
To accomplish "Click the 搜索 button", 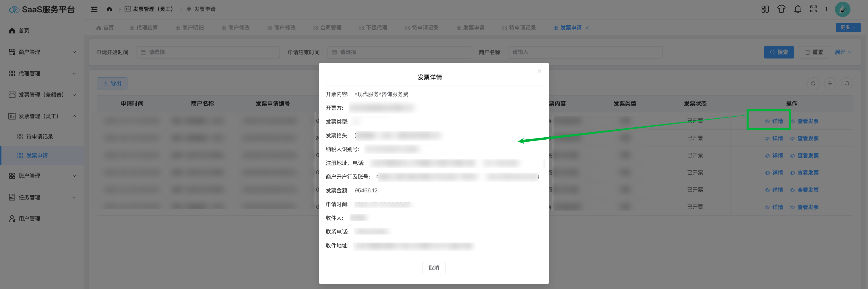I will point(779,52).
